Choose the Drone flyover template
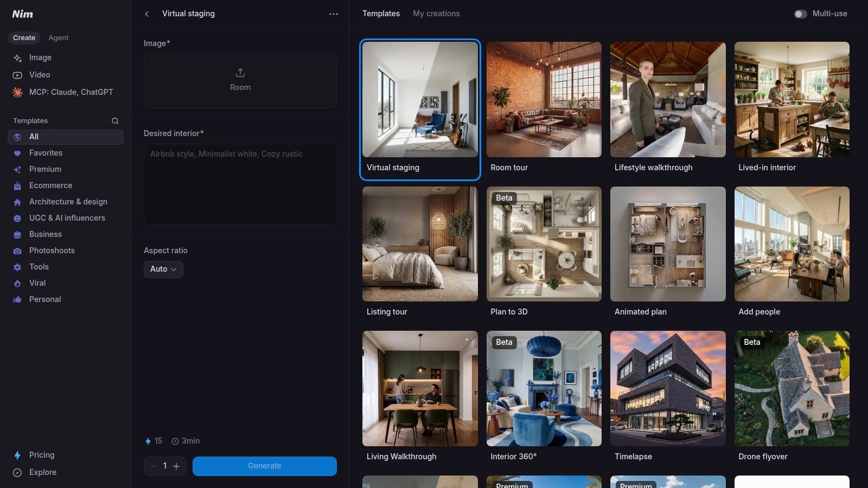The width and height of the screenshot is (868, 488). (x=792, y=389)
